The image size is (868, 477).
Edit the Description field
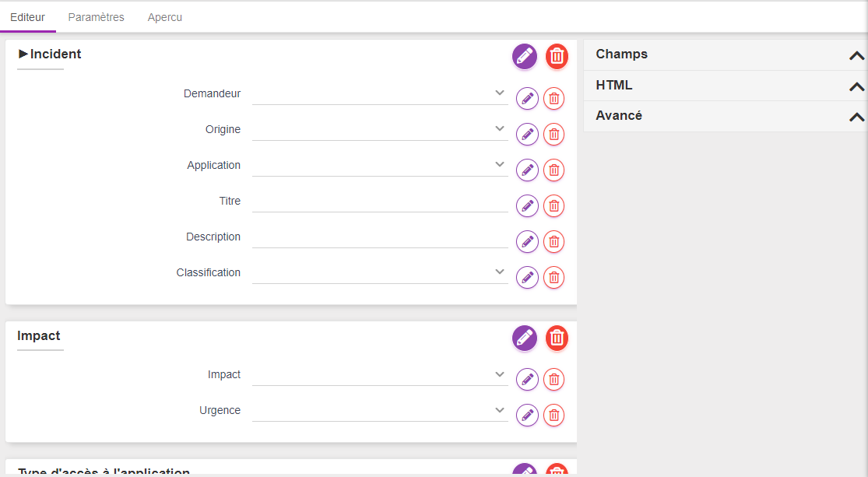pyautogui.click(x=527, y=242)
